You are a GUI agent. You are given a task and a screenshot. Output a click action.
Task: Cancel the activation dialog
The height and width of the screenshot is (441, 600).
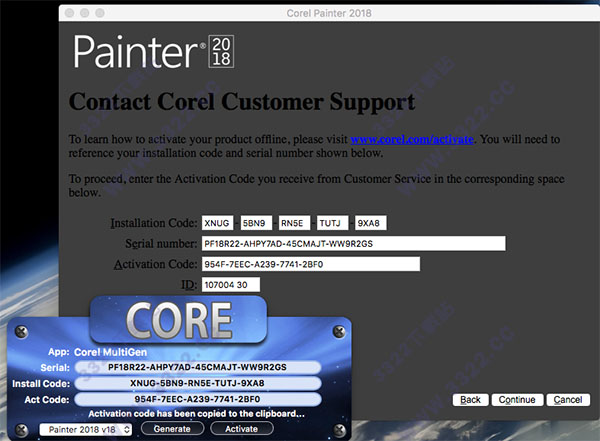pyautogui.click(x=568, y=400)
